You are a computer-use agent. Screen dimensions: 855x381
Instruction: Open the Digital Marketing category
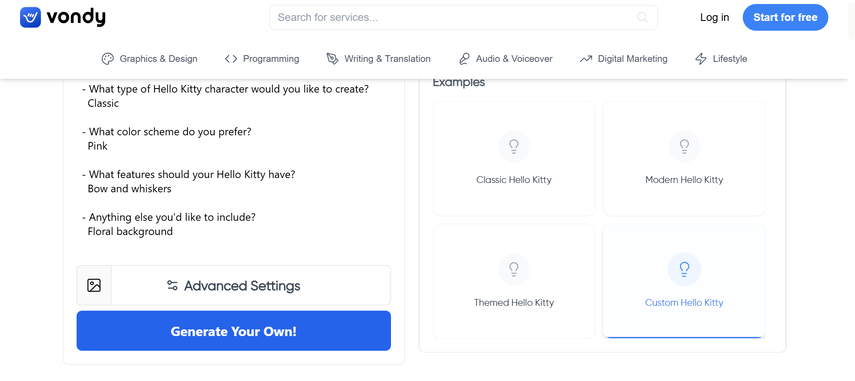tap(623, 59)
